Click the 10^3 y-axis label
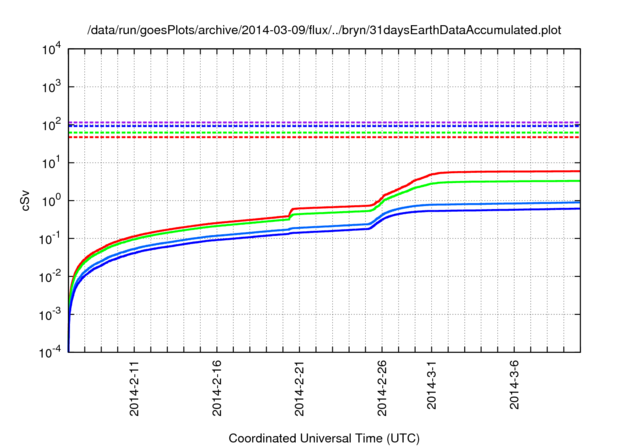Image resolution: width=640 pixels, height=448 pixels. pyautogui.click(x=52, y=86)
